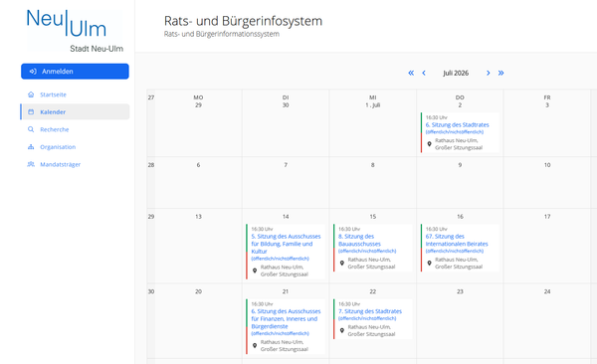The width and height of the screenshot is (597, 364).
Task: Open 6. Sitzung des Stadtrates link
Action: coord(458,124)
